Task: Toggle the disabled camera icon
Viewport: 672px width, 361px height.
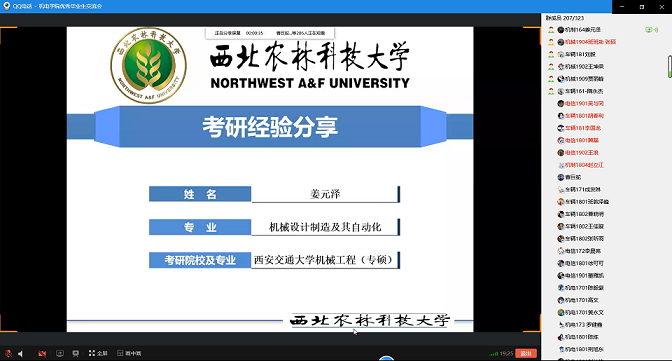Action: pyautogui.click(x=42, y=354)
